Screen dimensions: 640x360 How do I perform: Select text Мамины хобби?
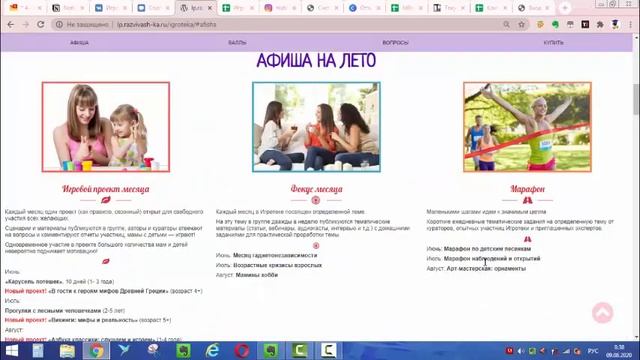pos(257,275)
